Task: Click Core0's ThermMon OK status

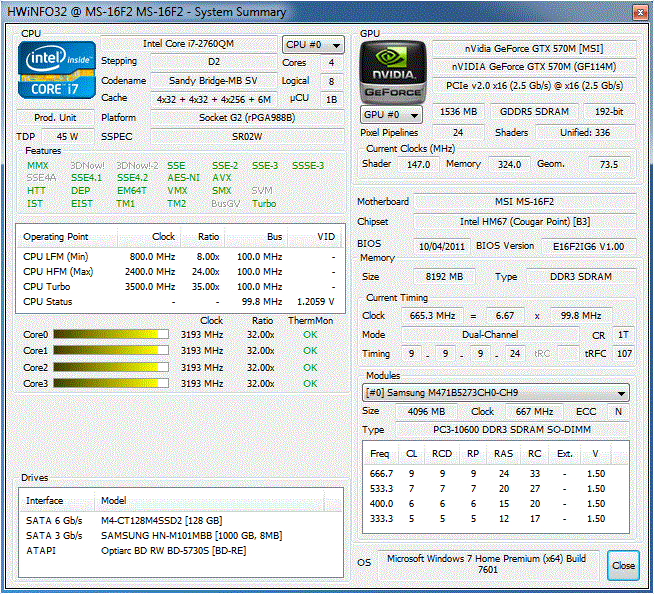Action: coord(310,335)
